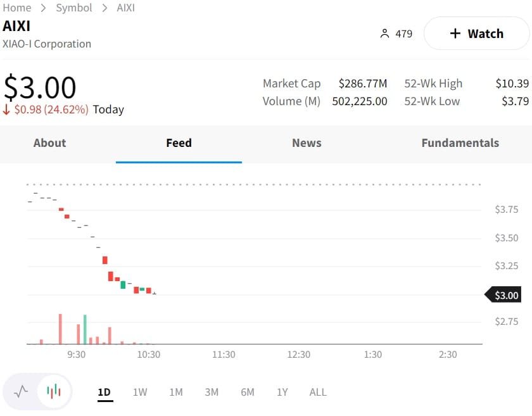The height and width of the screenshot is (416, 532).
Task: Show the ALL time chart range
Action: pyautogui.click(x=318, y=392)
